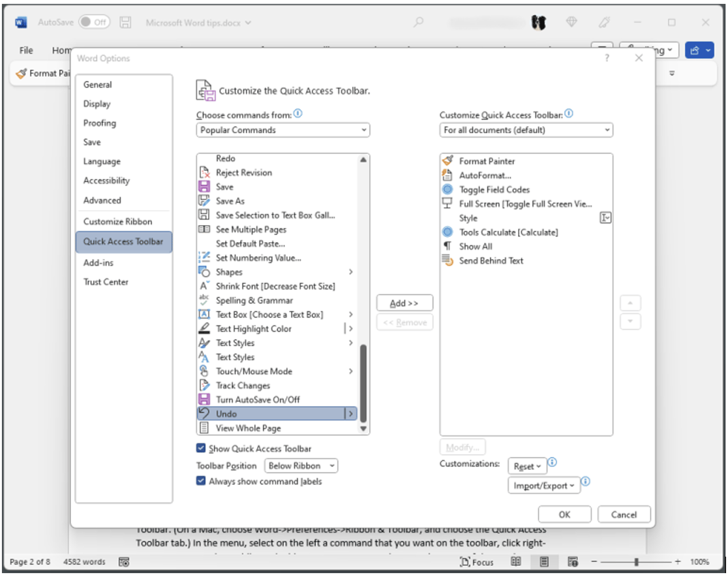Click the Print Layout view icon in status bar
This screenshot has height=577, width=728.
(544, 562)
